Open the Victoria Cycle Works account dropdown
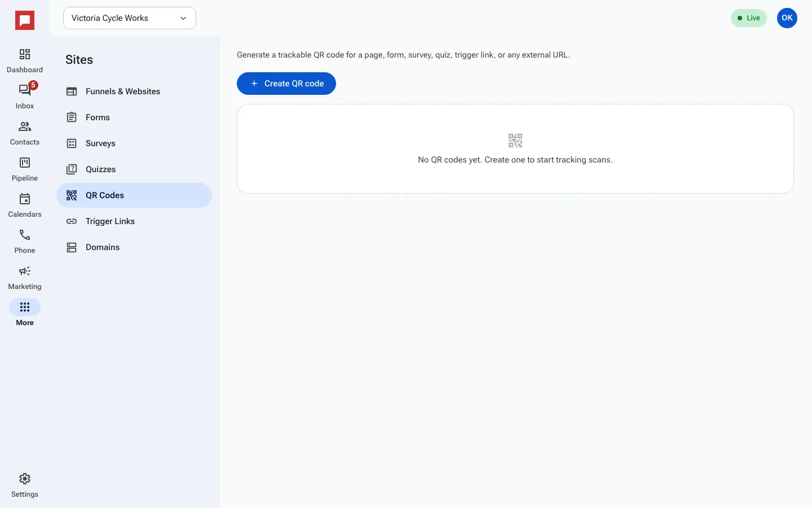This screenshot has width=812, height=508. click(130, 18)
